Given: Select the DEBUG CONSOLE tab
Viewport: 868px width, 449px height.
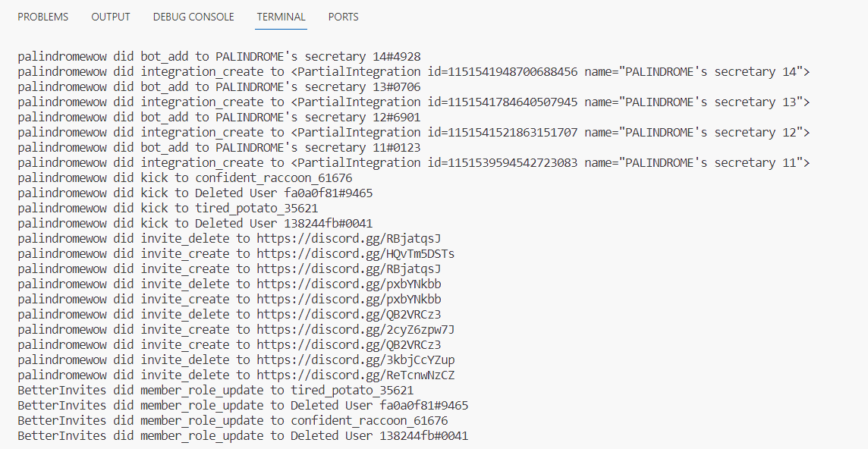Looking at the screenshot, I should click(193, 17).
